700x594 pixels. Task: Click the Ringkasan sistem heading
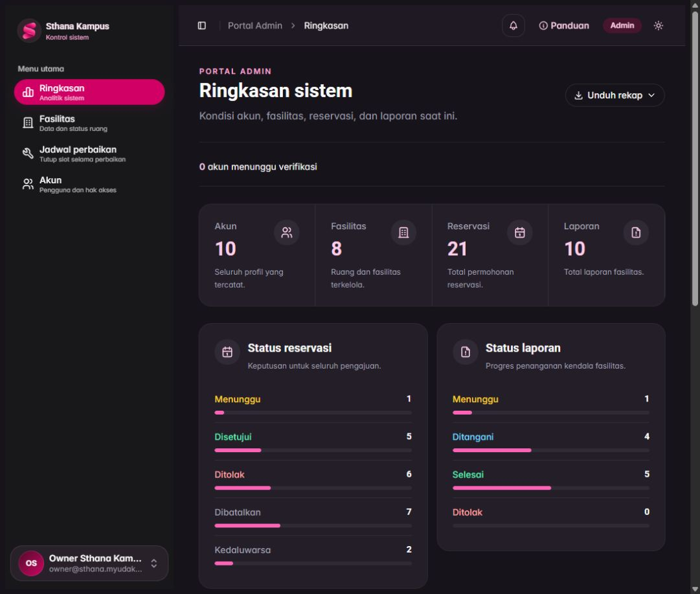point(275,91)
